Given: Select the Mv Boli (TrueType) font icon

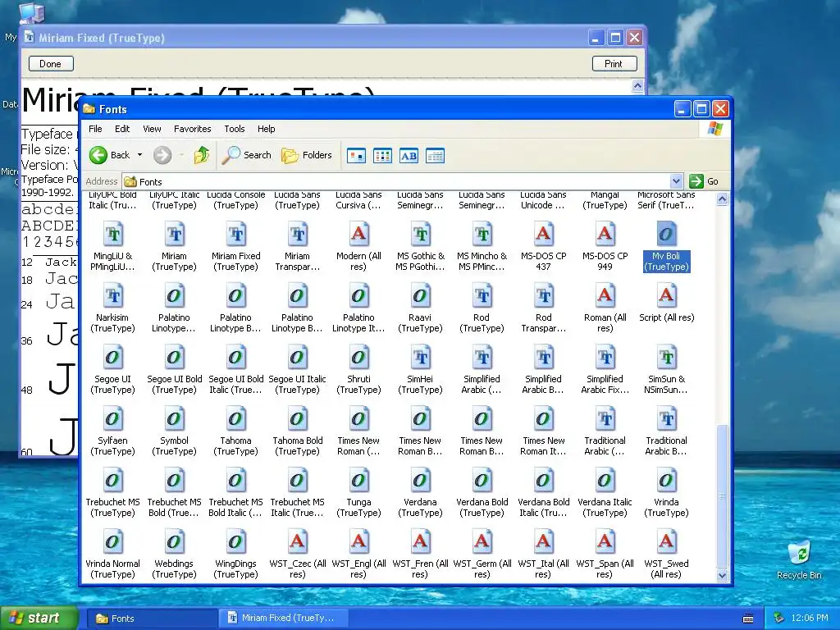Looking at the screenshot, I should coord(666,235).
